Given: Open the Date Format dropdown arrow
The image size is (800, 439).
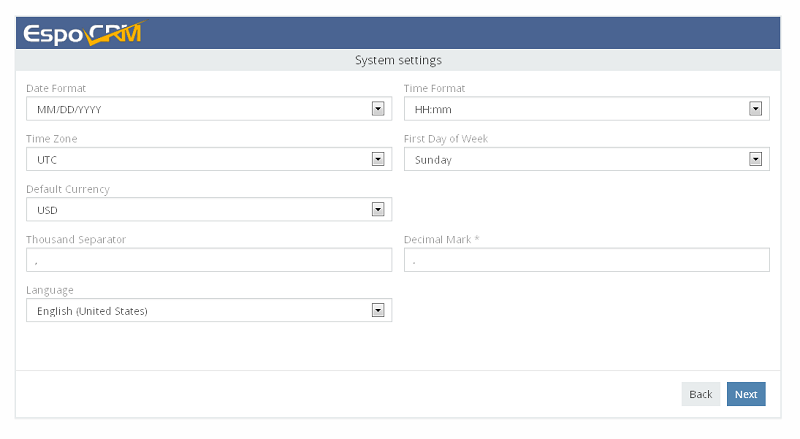Looking at the screenshot, I should pos(378,109).
